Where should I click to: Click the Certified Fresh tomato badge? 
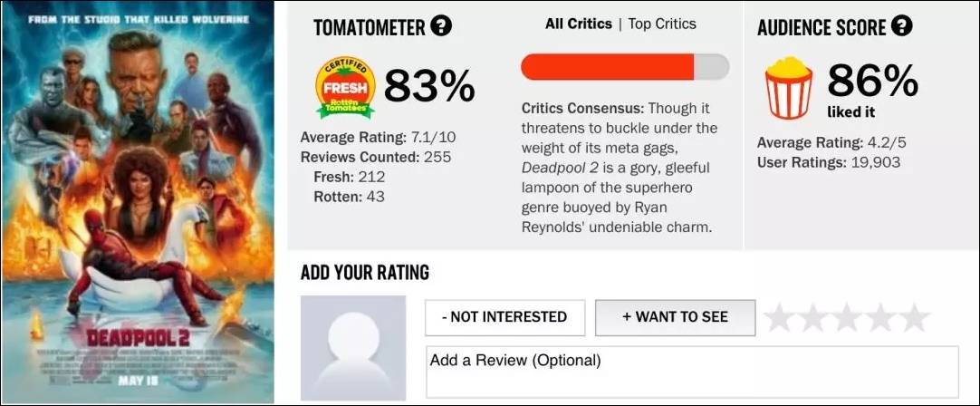tap(345, 87)
